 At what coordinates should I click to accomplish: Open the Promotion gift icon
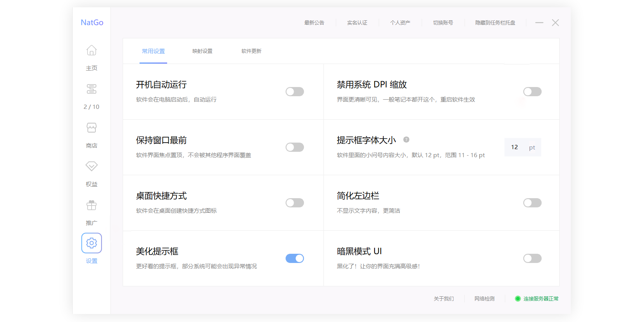click(x=92, y=205)
